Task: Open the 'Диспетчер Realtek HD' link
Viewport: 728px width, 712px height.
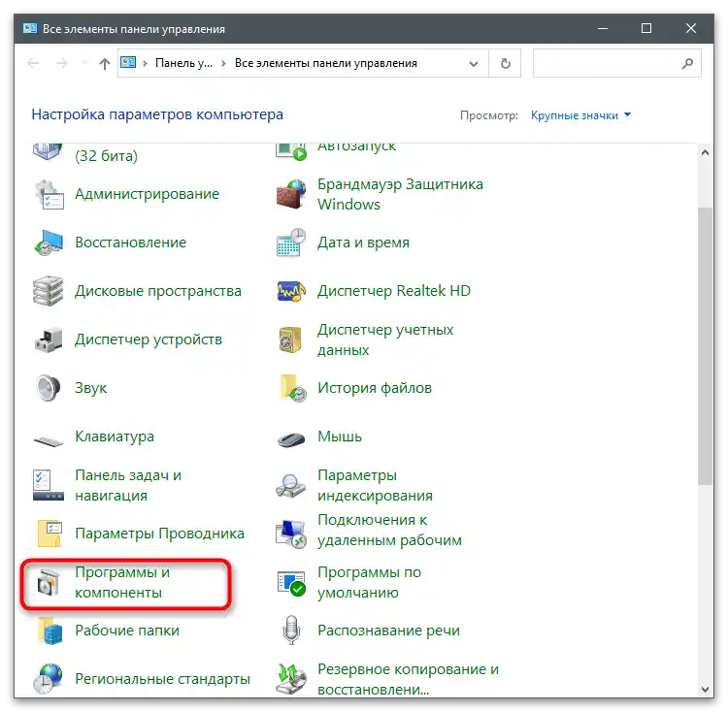Action: [x=394, y=291]
